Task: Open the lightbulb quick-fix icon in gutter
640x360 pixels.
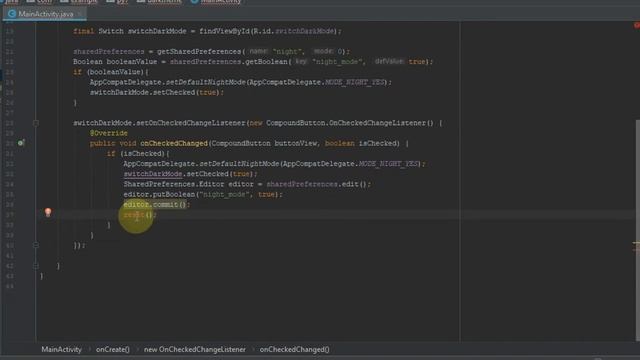Action: click(48, 212)
